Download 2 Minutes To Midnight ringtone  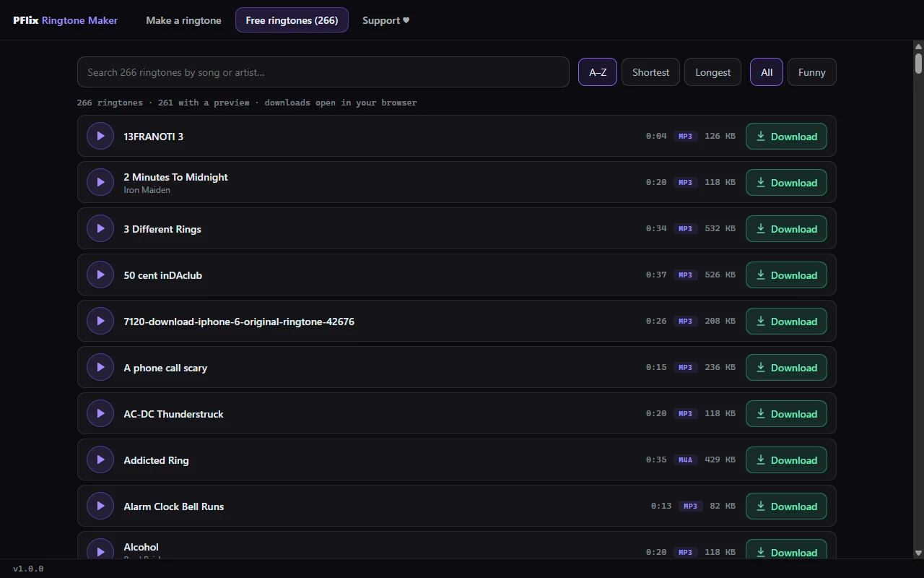click(786, 182)
